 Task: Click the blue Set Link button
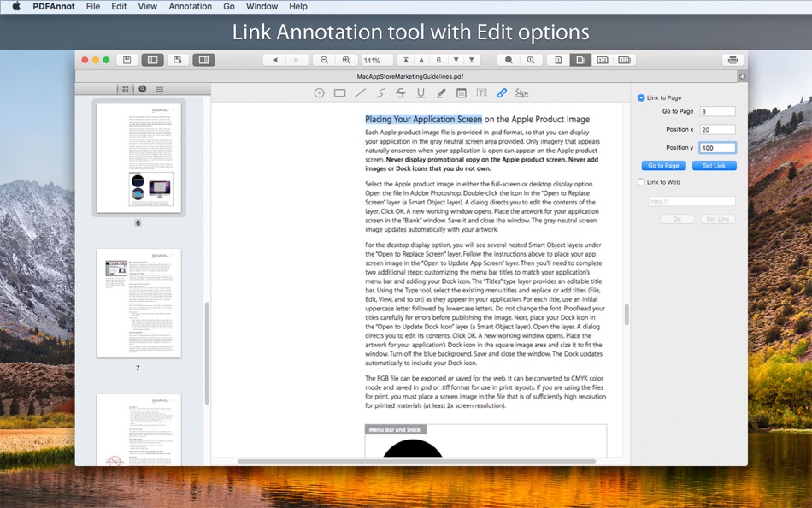coord(714,165)
